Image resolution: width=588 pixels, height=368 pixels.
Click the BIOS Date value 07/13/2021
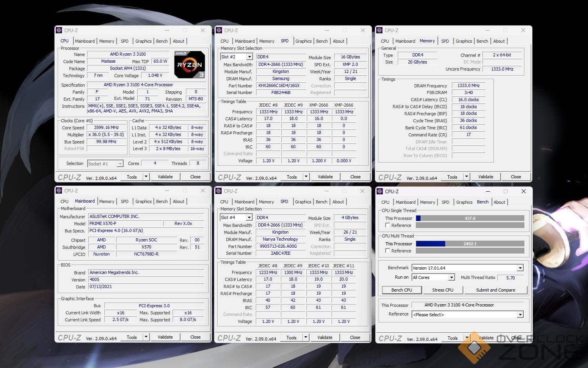click(146, 286)
